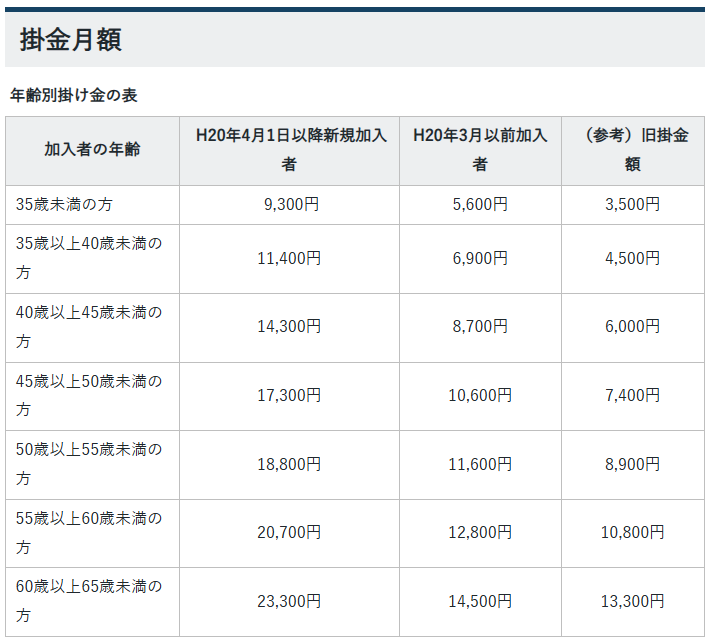Viewport: 712px width, 641px height.
Task: Click the 40歳以上45歳未満の方 row label
Action: 89,327
